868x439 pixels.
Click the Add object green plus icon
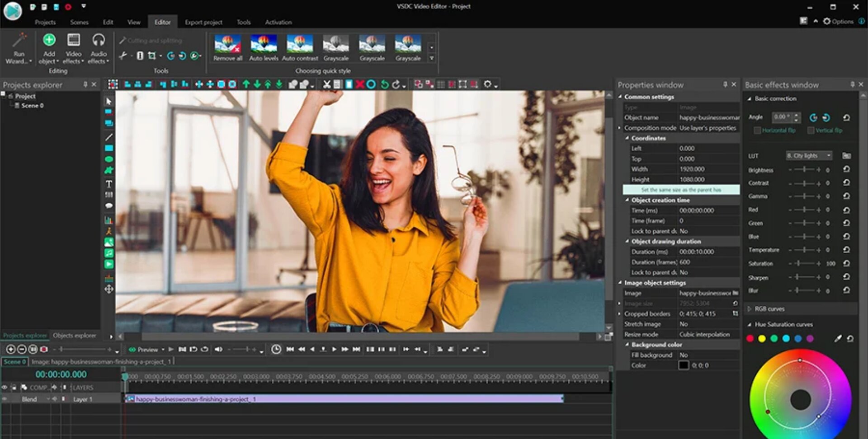(49, 40)
